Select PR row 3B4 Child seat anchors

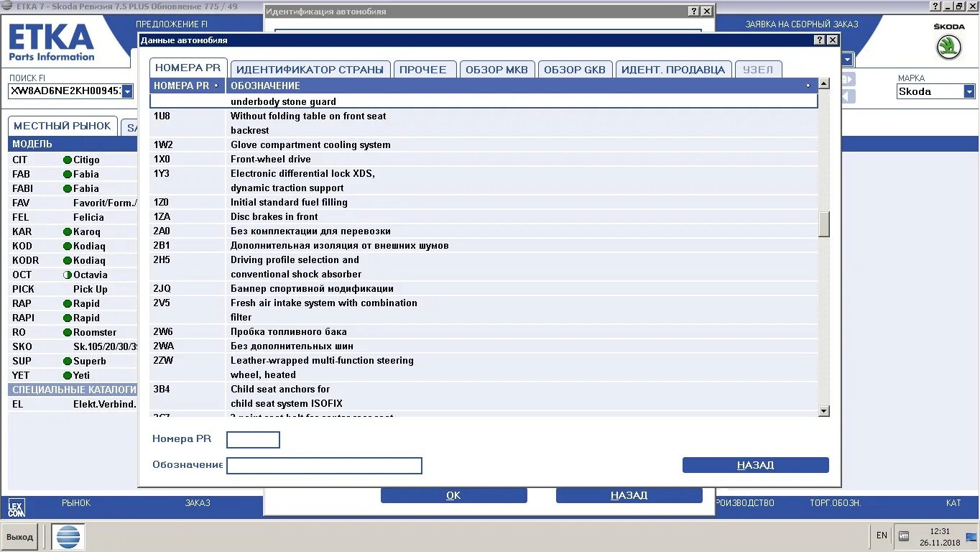[484, 396]
